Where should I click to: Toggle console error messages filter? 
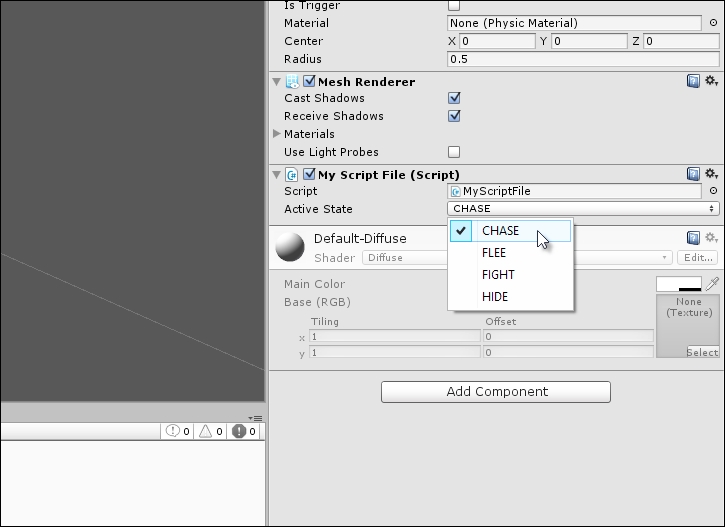coord(244,431)
